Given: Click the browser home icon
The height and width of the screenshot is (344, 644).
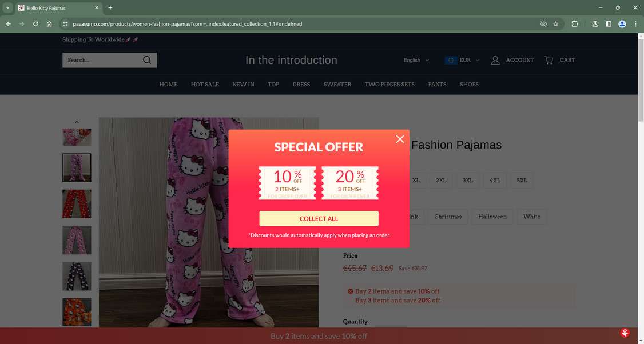Looking at the screenshot, I should (49, 24).
